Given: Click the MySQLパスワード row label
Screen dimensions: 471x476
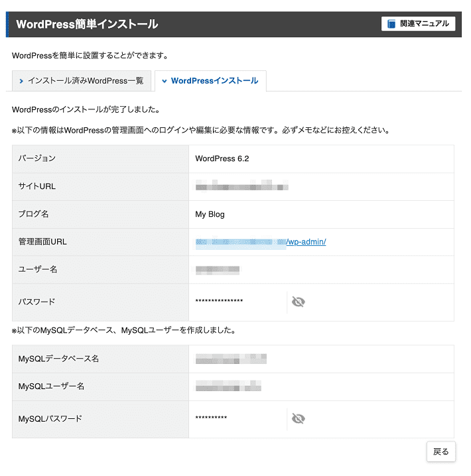Looking at the screenshot, I should (x=50, y=419).
